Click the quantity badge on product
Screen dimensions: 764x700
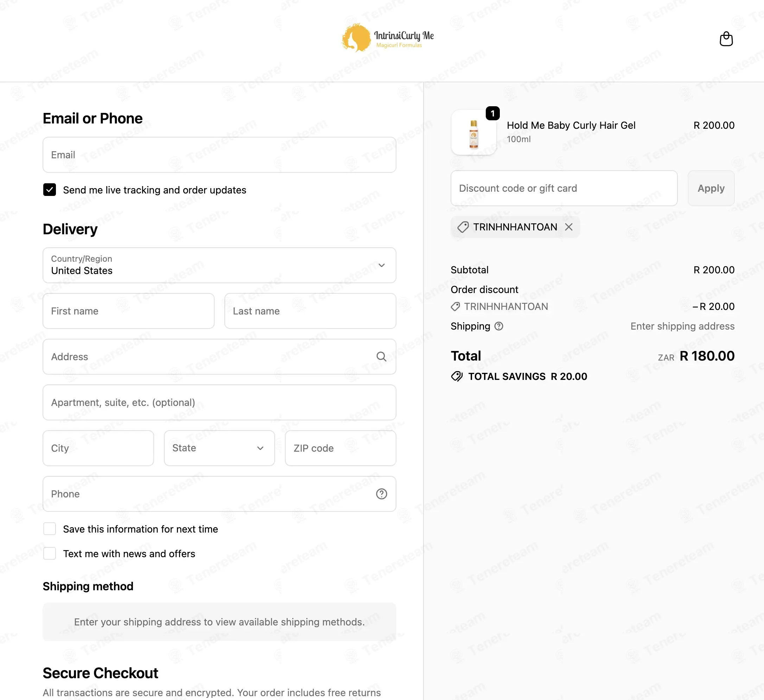[492, 113]
